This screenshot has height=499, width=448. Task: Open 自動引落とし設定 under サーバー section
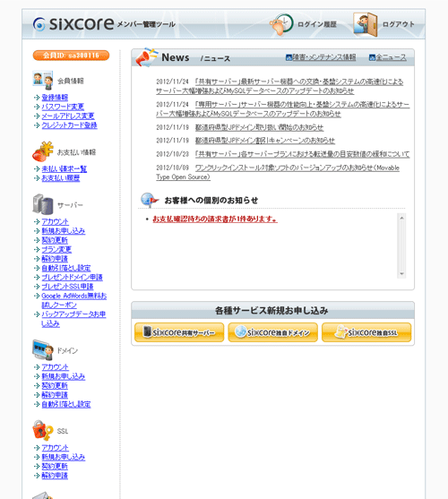(x=66, y=268)
